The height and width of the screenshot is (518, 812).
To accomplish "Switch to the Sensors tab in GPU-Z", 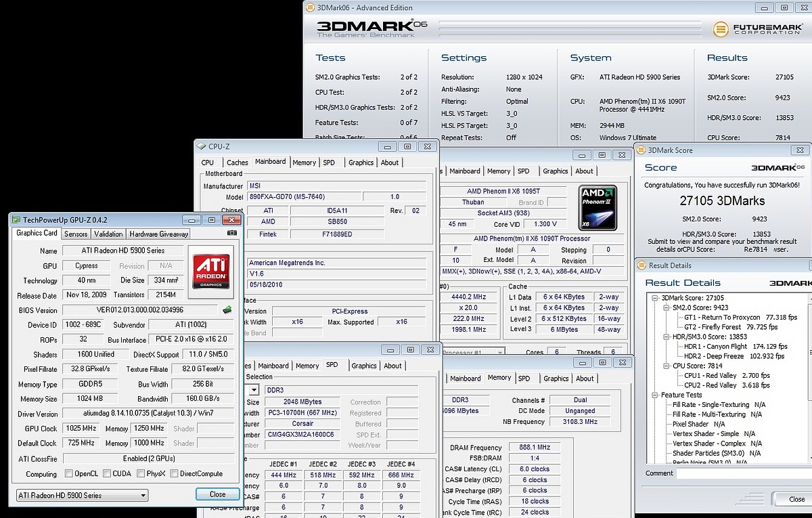I will (76, 234).
